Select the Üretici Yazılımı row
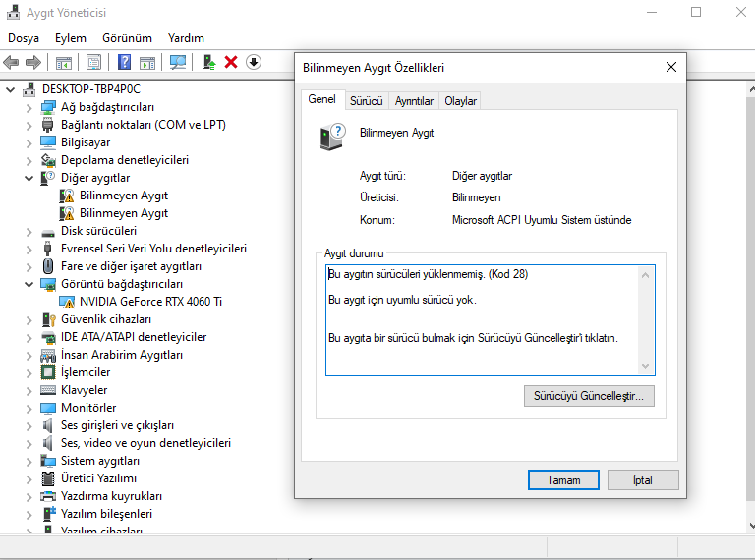This screenshot has width=755, height=560. pyautogui.click(x=98, y=478)
